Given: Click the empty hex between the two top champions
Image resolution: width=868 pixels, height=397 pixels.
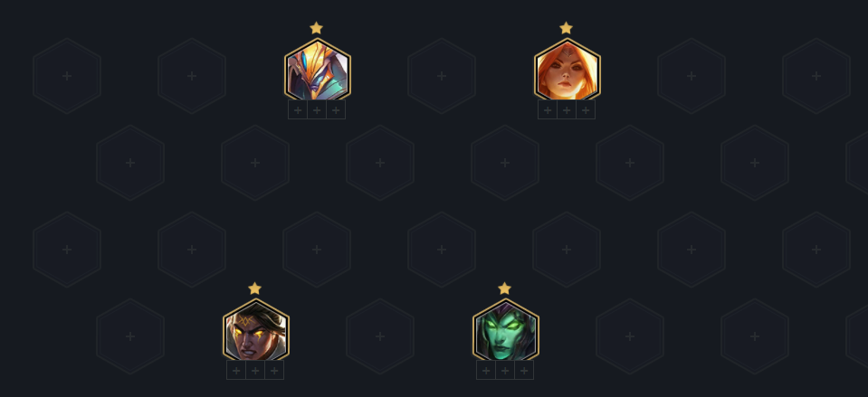Looking at the screenshot, I should click(442, 76).
